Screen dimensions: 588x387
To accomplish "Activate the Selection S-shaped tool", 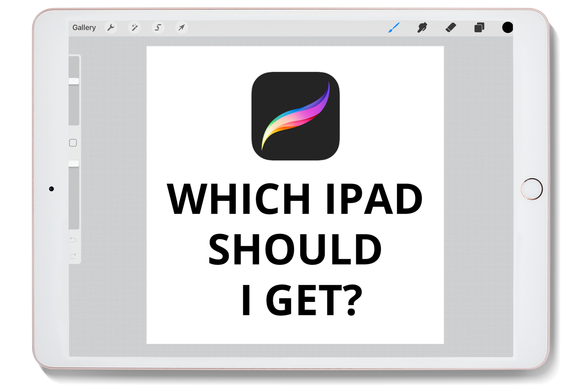I will [x=158, y=27].
